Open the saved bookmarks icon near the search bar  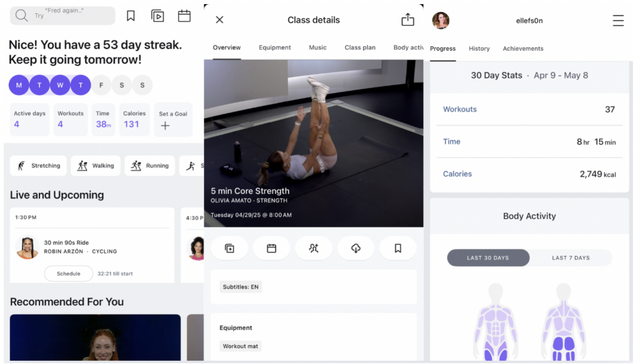point(130,15)
